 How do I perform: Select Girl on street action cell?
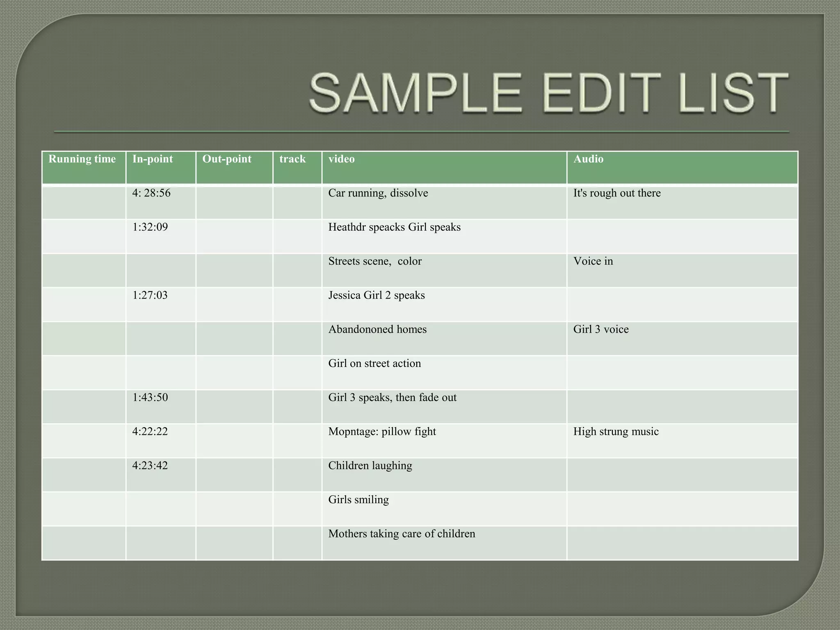(x=445, y=372)
